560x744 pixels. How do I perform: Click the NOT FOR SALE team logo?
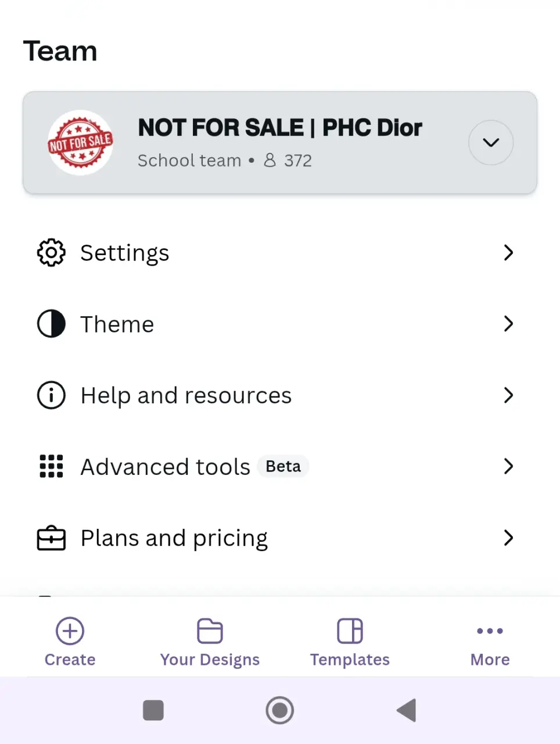[x=80, y=142]
